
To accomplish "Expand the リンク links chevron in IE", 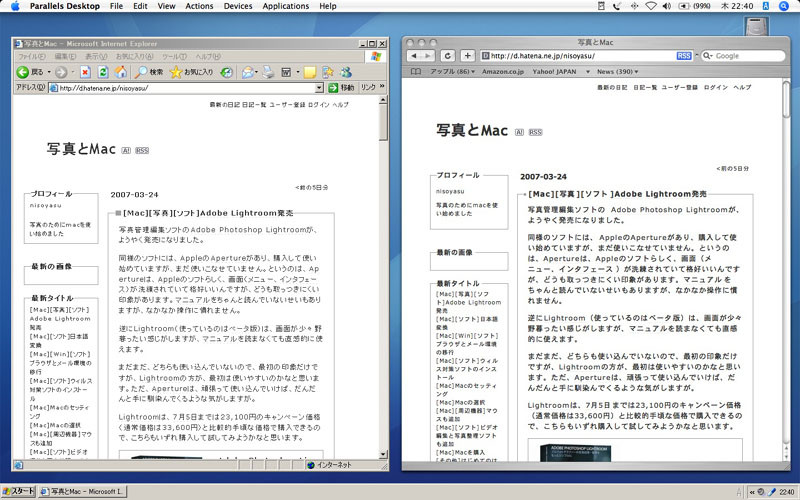I will [x=382, y=88].
